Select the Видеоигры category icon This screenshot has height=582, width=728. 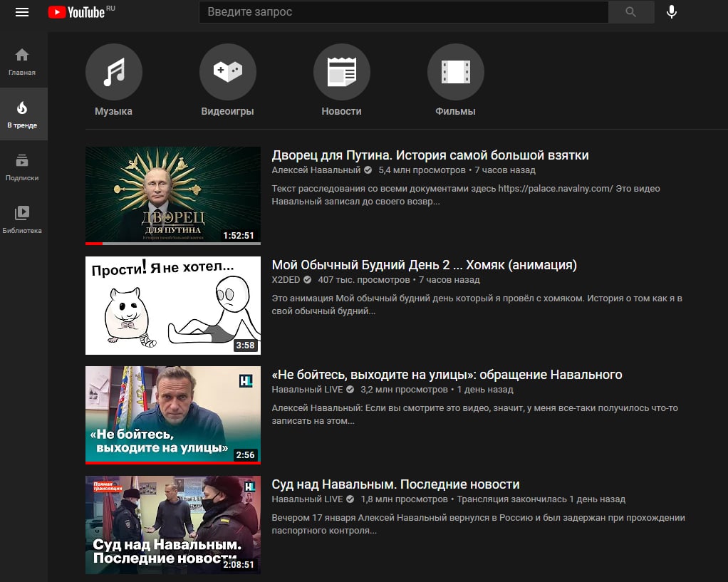pyautogui.click(x=227, y=72)
